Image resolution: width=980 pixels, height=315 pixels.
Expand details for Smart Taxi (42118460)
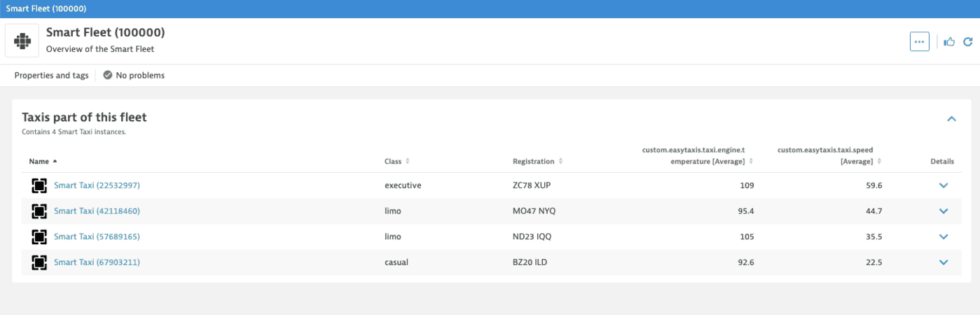tap(943, 210)
